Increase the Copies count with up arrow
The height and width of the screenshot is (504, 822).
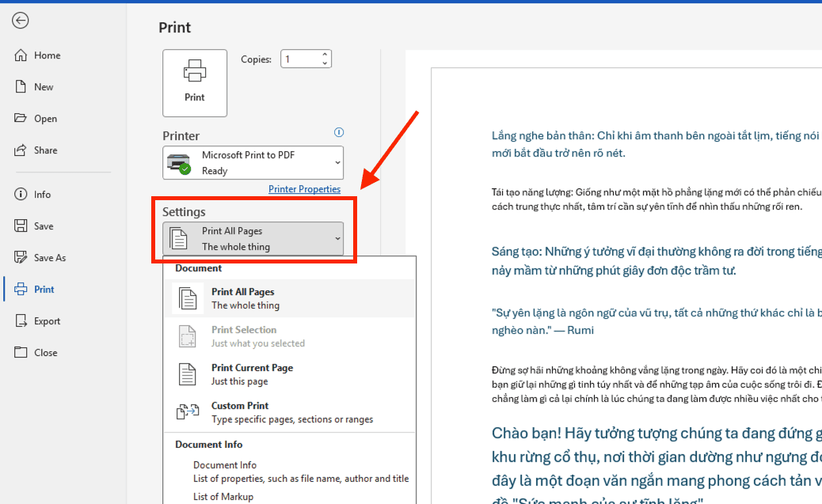click(x=325, y=55)
